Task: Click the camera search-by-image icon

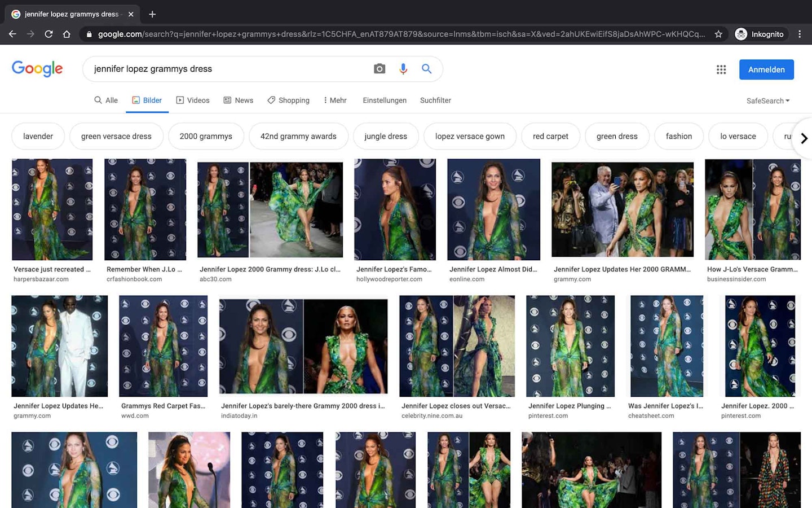Action: (379, 69)
